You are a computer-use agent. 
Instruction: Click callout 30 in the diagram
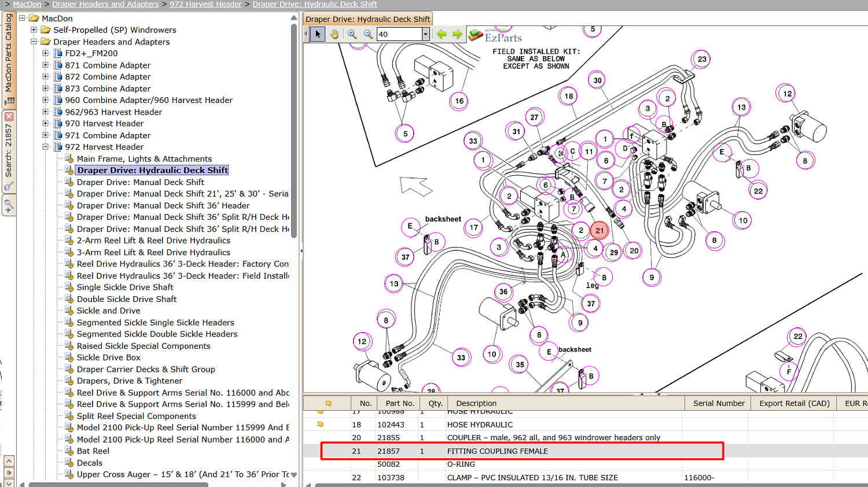[x=597, y=80]
